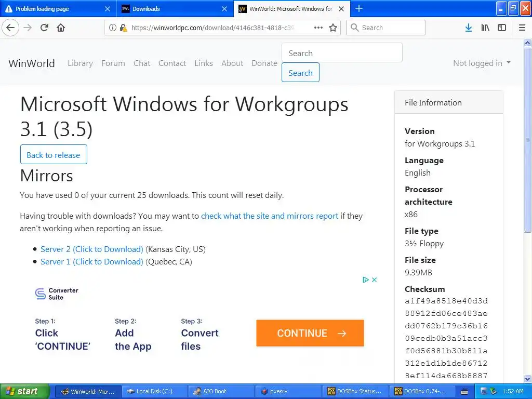
Task: Focus the browser toolbar Search box
Action: pyautogui.click(x=386, y=28)
